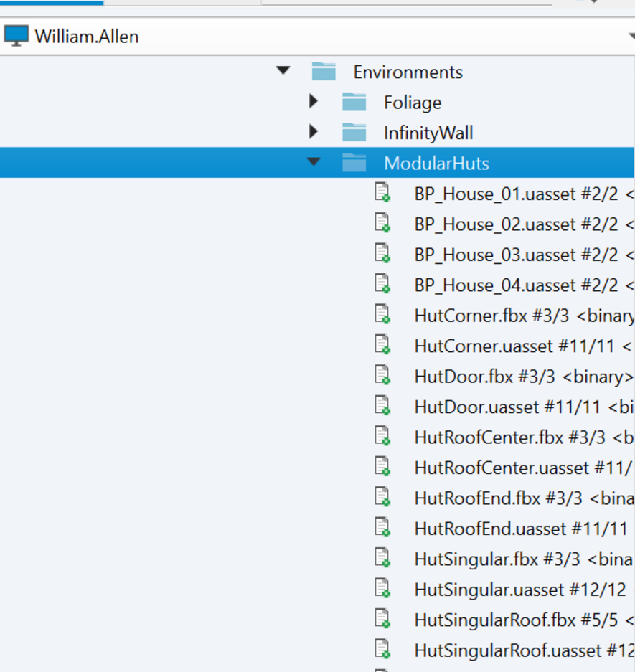The width and height of the screenshot is (635, 672).
Task: Select the InfinityWall tree label
Action: click(428, 133)
